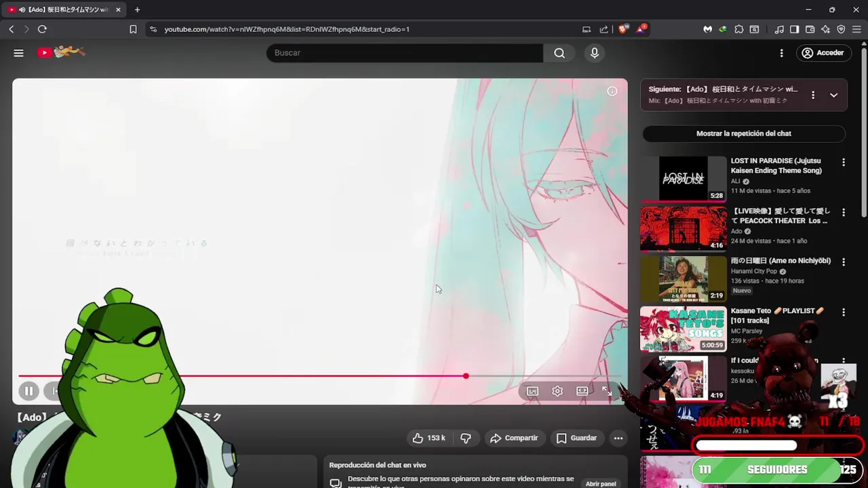Image resolution: width=868 pixels, height=488 pixels.
Task: Expand the Mix playlist chevron
Action: pos(833,95)
